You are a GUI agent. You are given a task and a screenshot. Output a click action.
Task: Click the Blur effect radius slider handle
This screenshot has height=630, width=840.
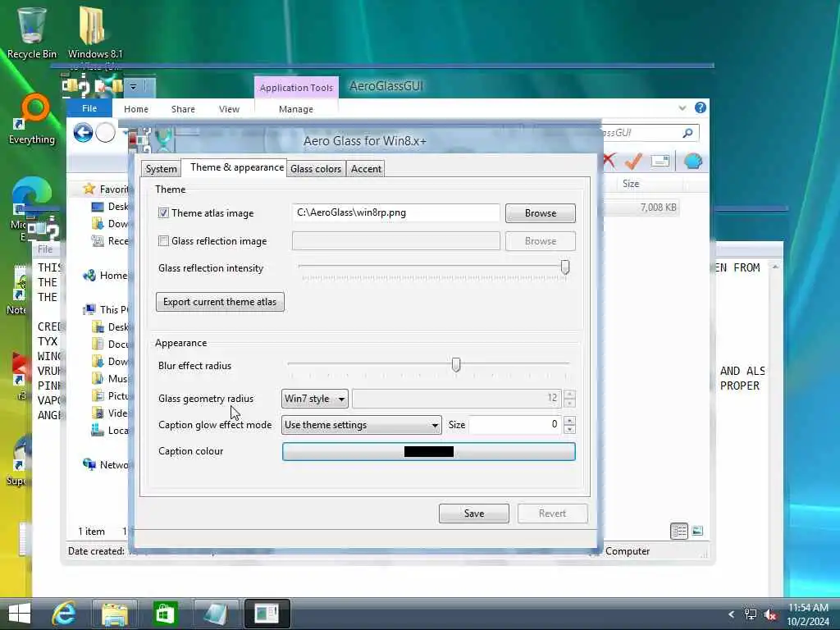pyautogui.click(x=456, y=365)
